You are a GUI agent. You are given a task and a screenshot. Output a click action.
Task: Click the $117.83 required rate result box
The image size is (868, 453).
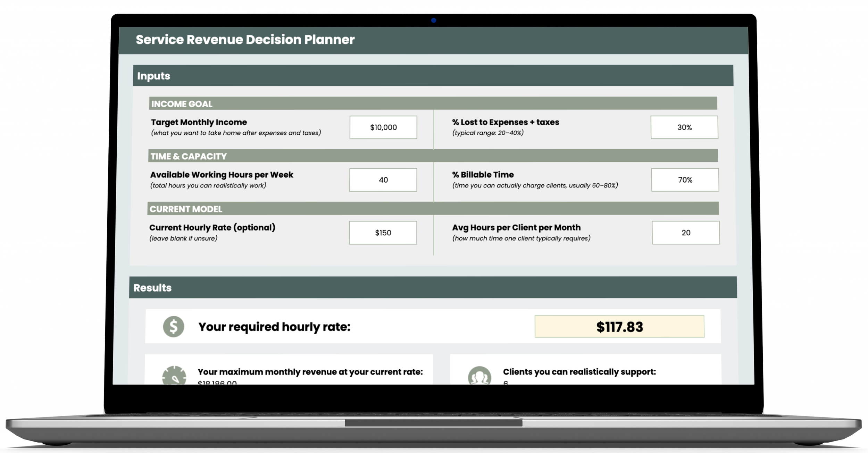pos(619,327)
